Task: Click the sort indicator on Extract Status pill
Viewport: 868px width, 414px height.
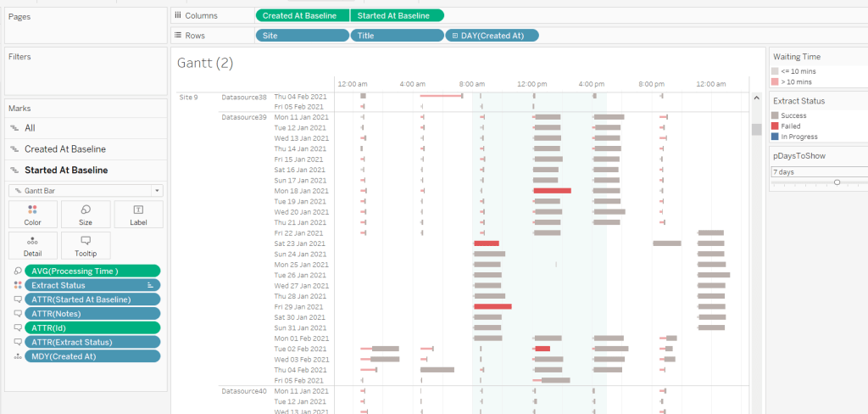Action: (150, 285)
